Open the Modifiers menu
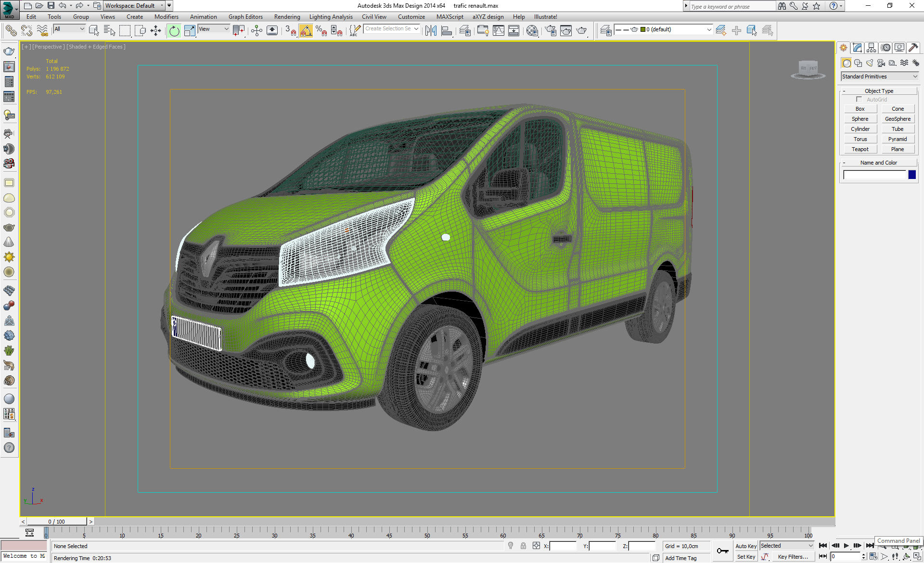924x563 pixels. point(166,17)
